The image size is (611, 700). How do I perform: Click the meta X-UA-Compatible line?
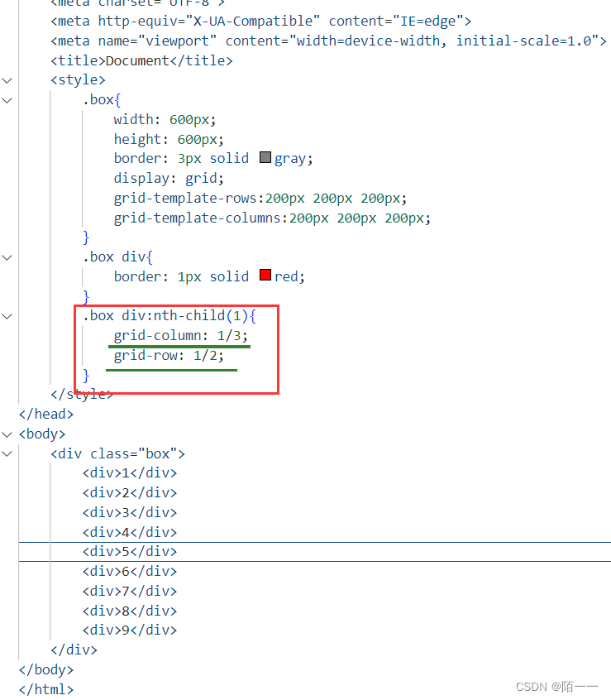pyautogui.click(x=261, y=22)
